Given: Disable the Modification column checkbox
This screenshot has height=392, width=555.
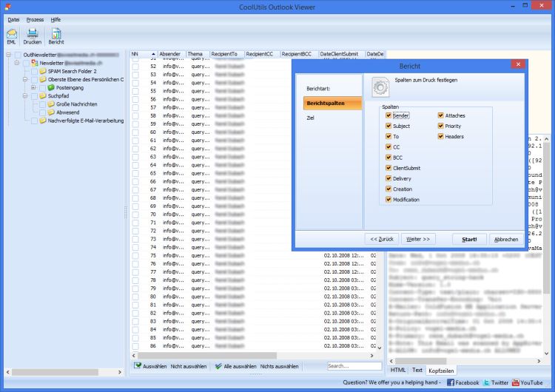Looking at the screenshot, I should [x=388, y=200].
